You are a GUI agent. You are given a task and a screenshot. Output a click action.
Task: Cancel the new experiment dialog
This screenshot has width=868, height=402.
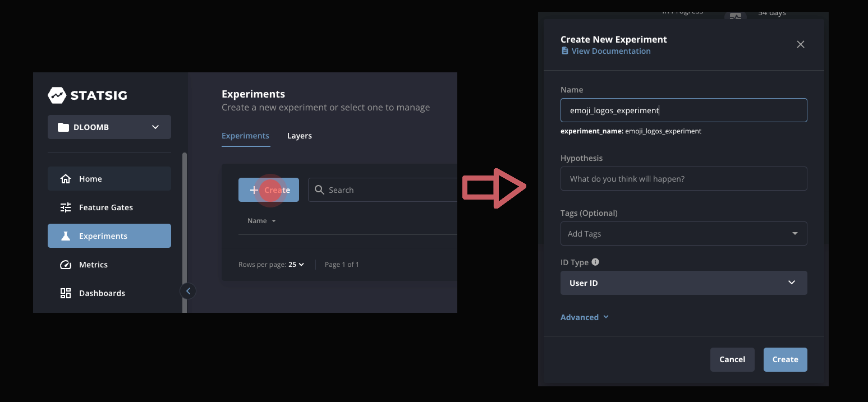(732, 360)
